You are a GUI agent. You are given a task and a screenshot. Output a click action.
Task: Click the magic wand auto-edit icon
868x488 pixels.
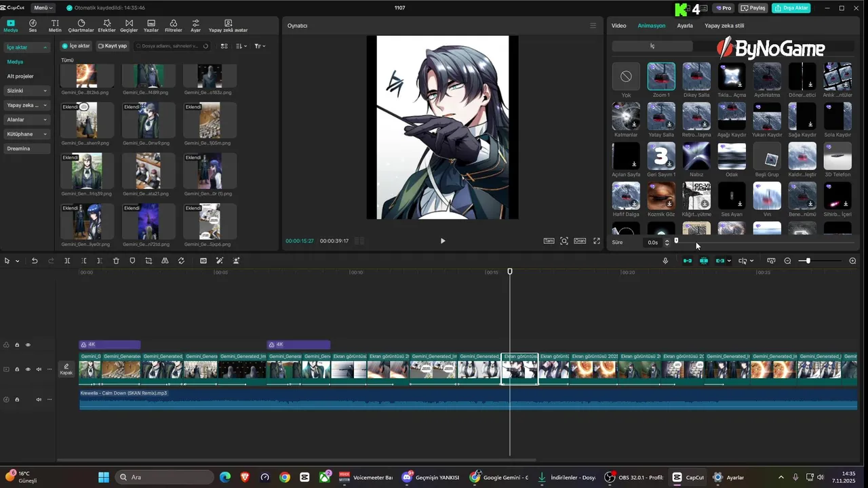click(x=220, y=261)
